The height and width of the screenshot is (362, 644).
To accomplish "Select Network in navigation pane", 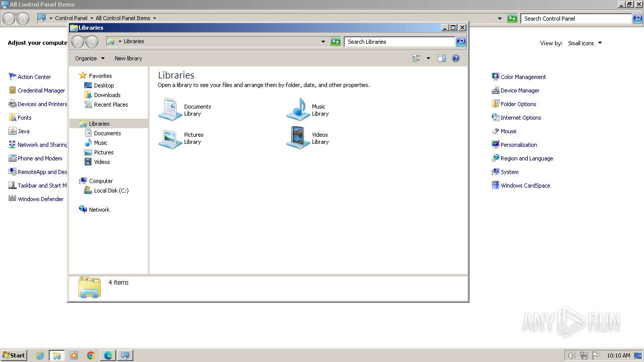I will point(99,210).
